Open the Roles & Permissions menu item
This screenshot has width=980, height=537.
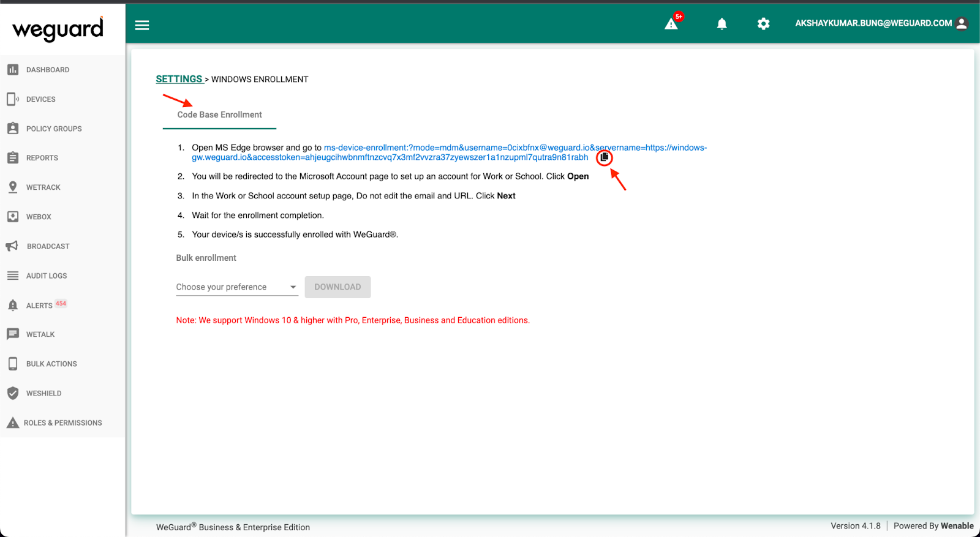tap(62, 422)
